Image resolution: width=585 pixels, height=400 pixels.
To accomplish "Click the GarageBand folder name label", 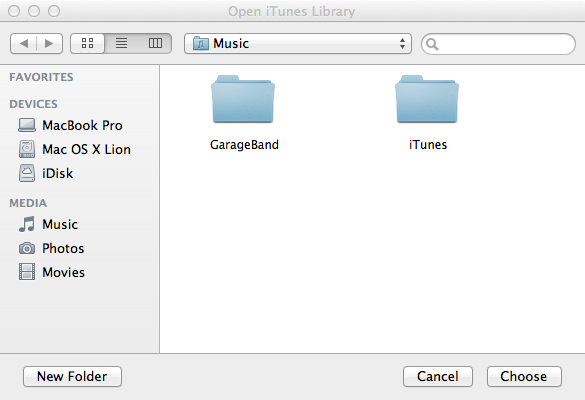I will [244, 144].
